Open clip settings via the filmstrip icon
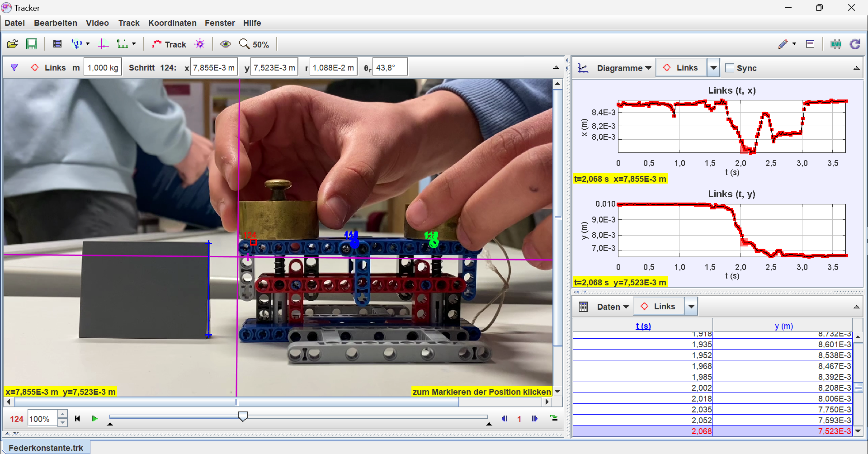The height and width of the screenshot is (454, 868). coord(57,44)
